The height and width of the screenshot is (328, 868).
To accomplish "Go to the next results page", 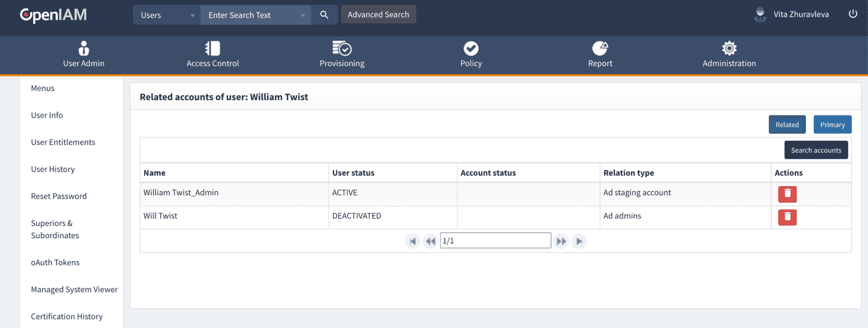I will (561, 241).
